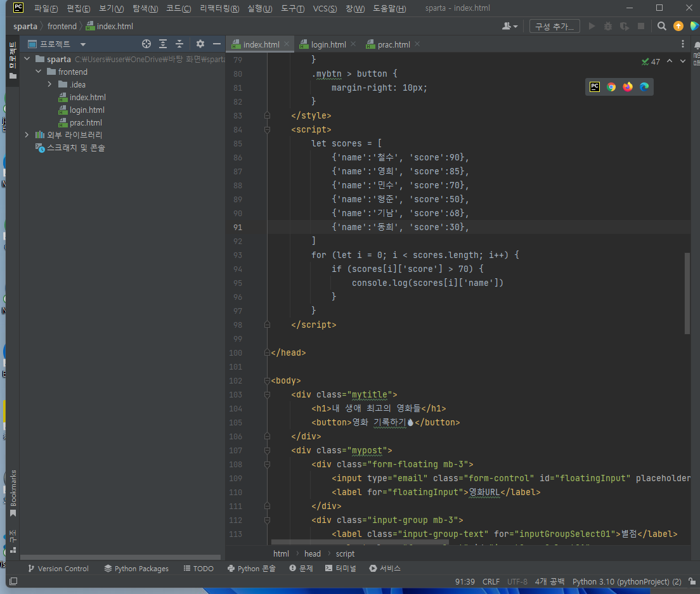Click Collapse All icon in project panel
Image resolution: width=700 pixels, height=594 pixels.
[179, 44]
